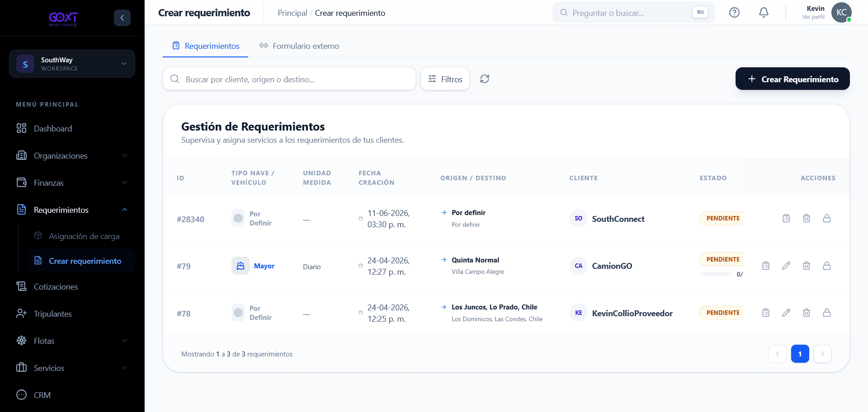Click the SO client avatar
The height and width of the screenshot is (412, 868).
579,219
